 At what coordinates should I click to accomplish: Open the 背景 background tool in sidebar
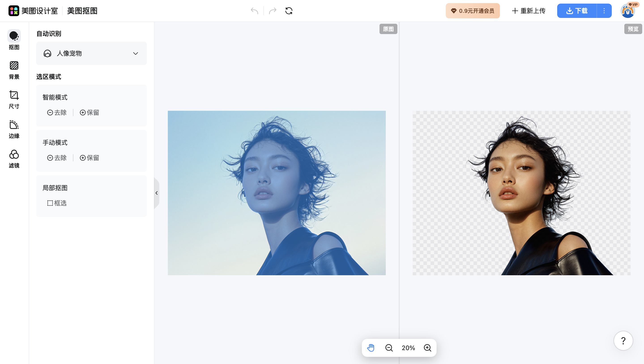(x=14, y=70)
